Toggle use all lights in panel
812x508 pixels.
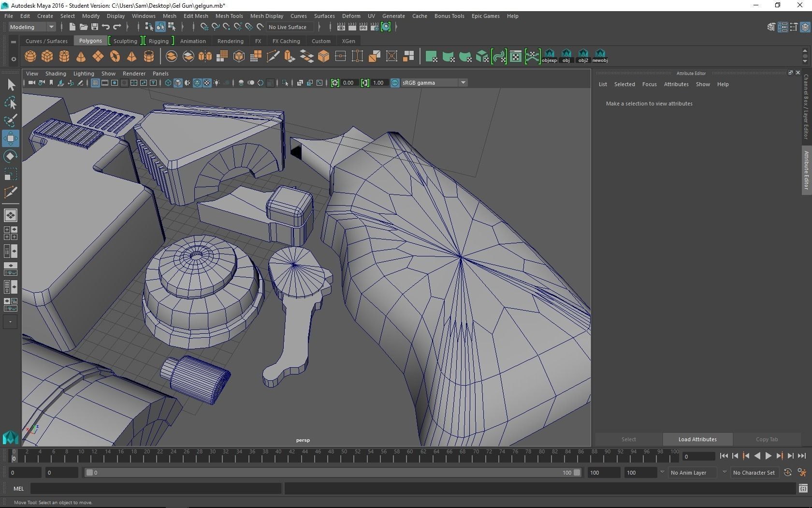pos(217,83)
